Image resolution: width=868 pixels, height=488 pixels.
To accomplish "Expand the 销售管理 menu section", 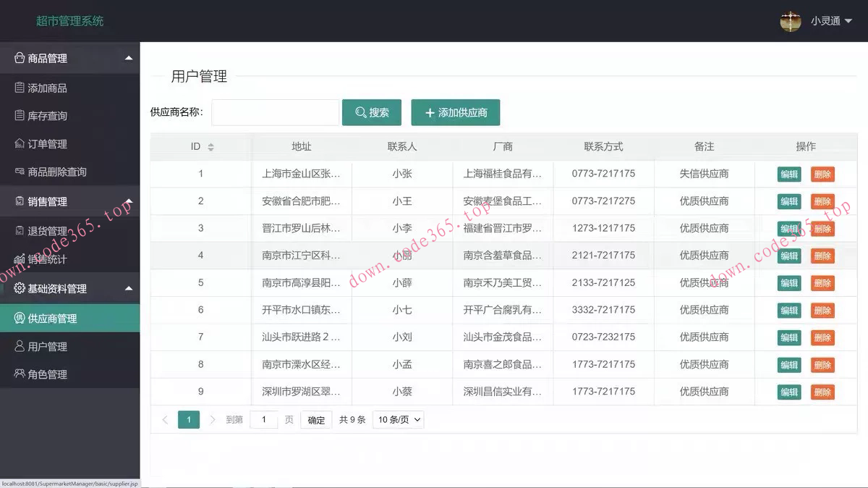I will coord(70,201).
